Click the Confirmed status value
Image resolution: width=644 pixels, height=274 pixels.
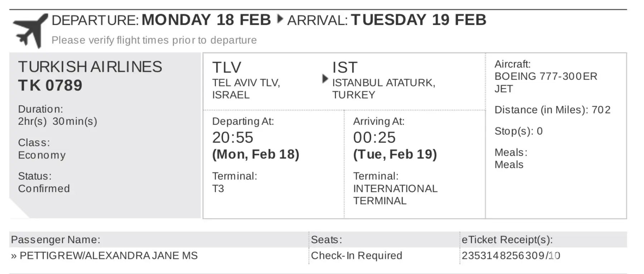click(44, 189)
